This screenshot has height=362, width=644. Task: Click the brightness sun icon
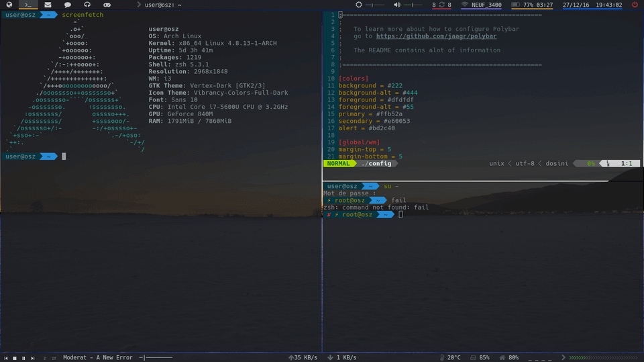(358, 5)
